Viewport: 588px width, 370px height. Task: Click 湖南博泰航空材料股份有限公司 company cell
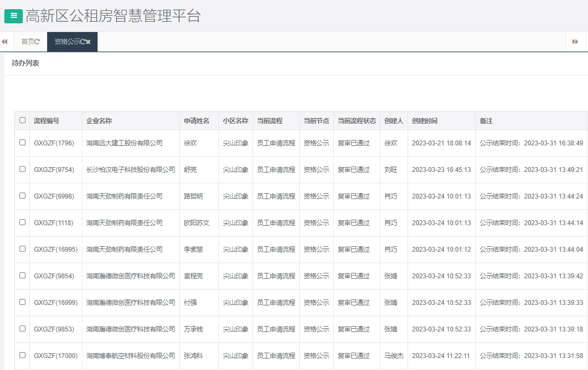point(132,355)
